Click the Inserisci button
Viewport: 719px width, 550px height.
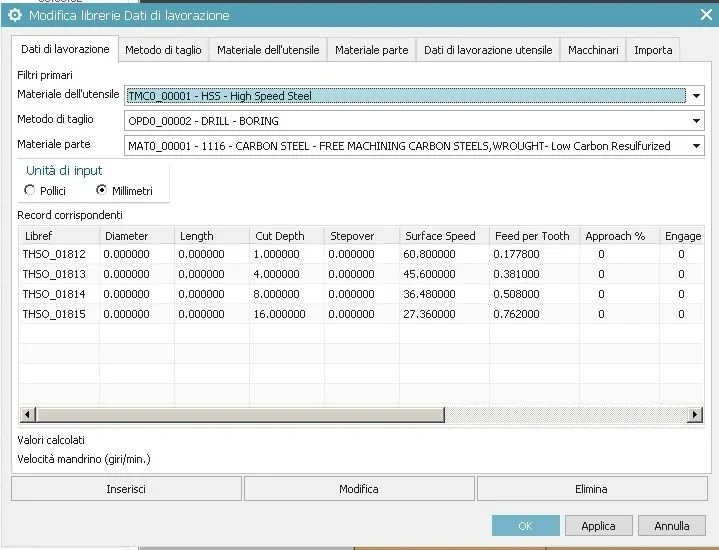[x=126, y=489]
